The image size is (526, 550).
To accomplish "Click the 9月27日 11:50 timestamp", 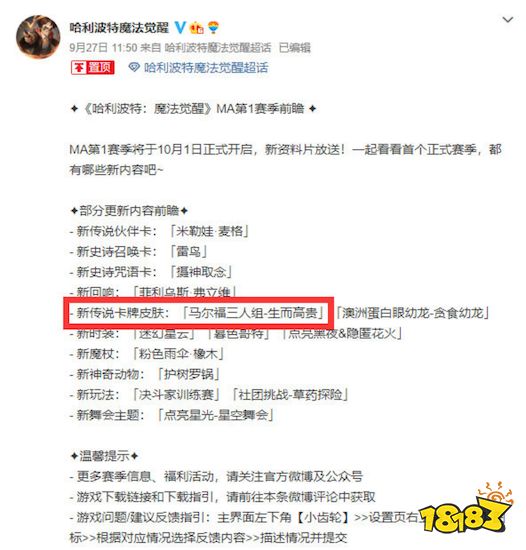I will point(103,47).
